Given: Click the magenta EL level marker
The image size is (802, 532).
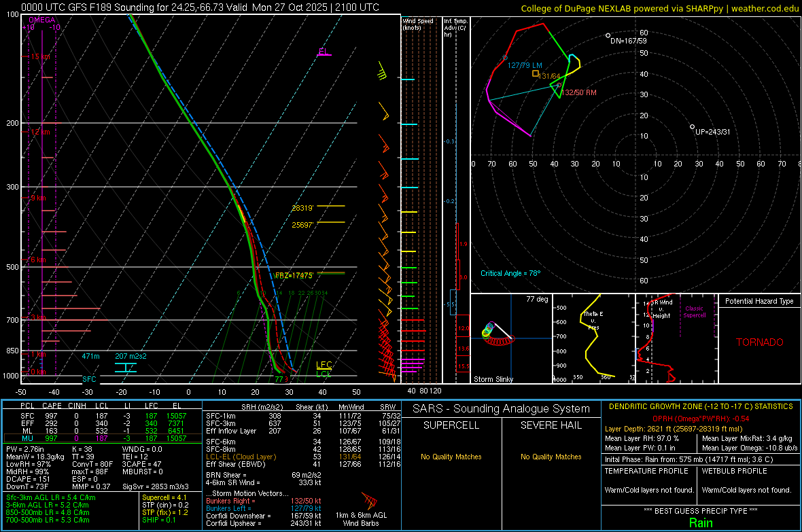Looking at the screenshot, I should pyautogui.click(x=324, y=52).
